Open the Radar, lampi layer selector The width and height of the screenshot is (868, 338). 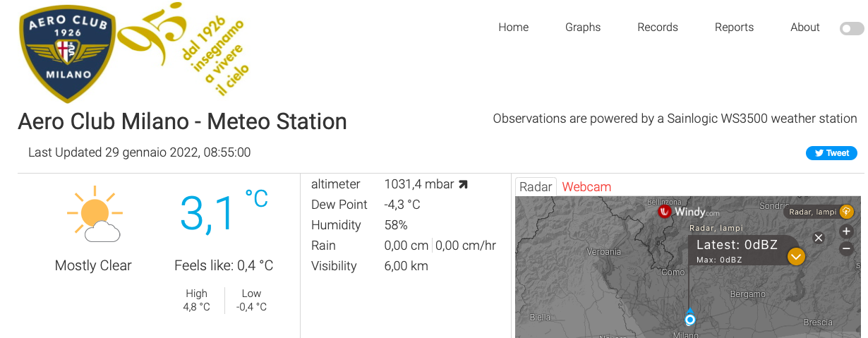[819, 212]
